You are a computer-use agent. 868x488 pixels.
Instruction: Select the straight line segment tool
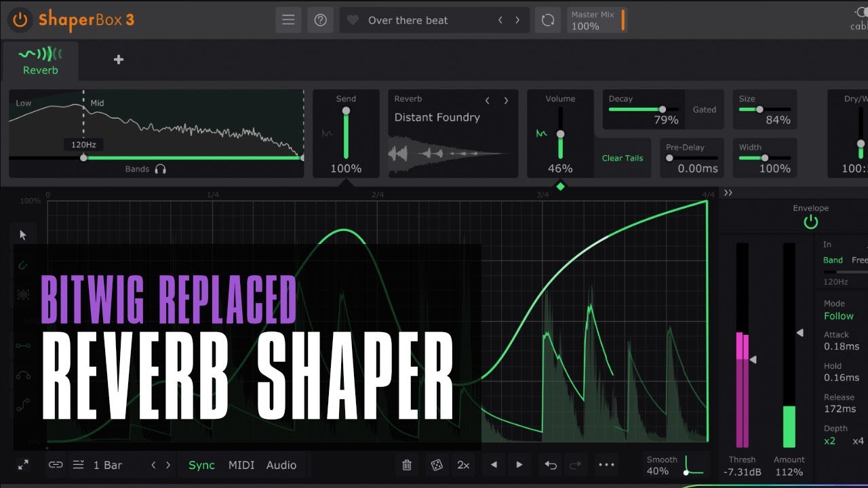23,345
